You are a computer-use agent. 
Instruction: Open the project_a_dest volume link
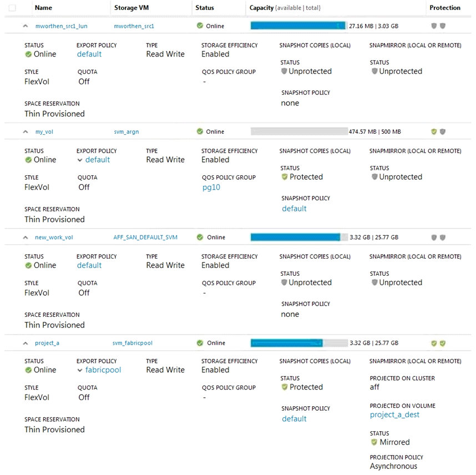point(394,415)
